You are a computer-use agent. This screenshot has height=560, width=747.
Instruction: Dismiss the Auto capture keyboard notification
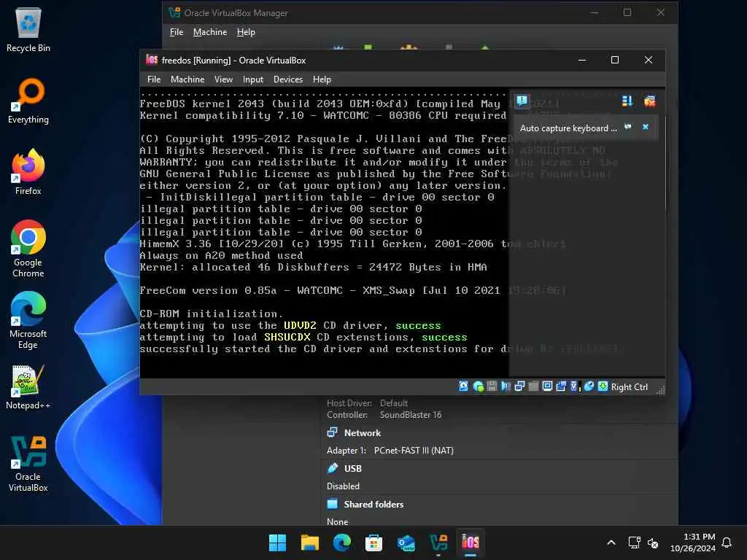coord(646,127)
